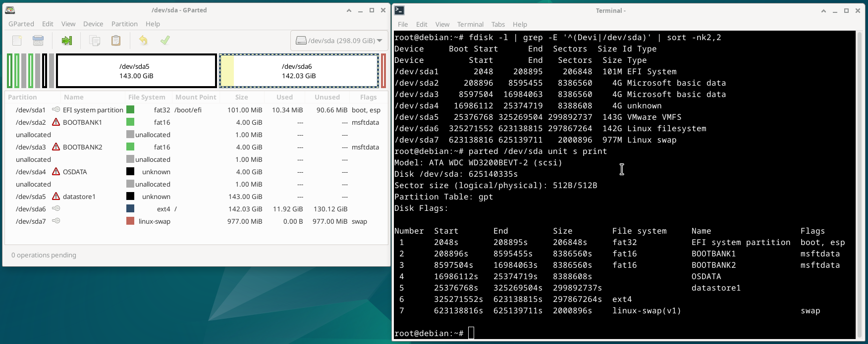
Task: Select the red swap block in the disk map
Action: coord(383,71)
